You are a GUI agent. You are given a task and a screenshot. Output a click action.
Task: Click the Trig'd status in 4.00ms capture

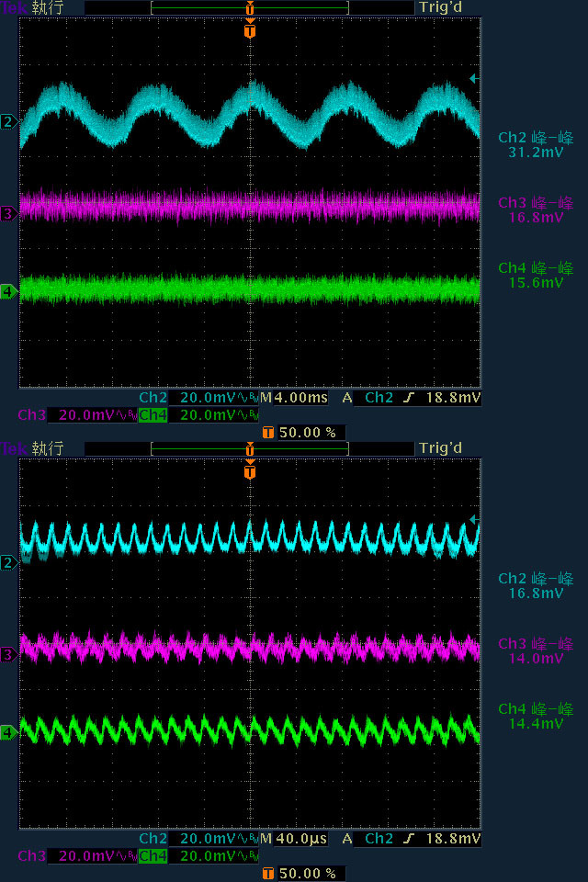(x=441, y=8)
